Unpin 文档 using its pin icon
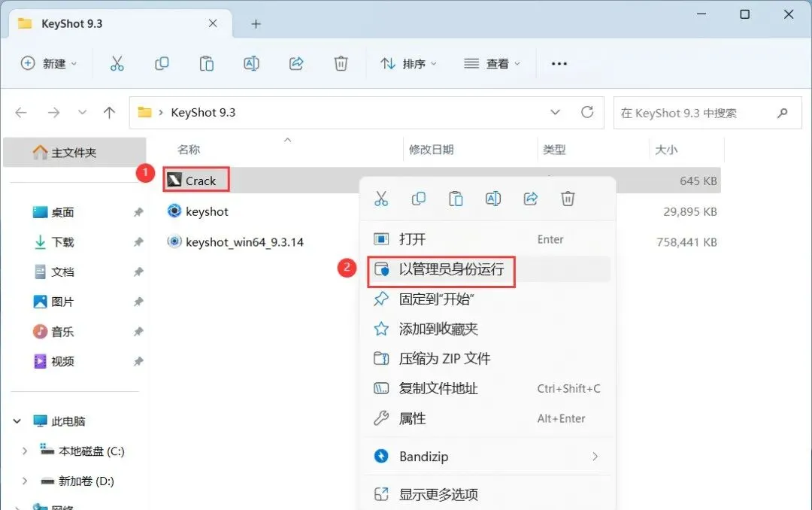812x510 pixels. (x=138, y=272)
